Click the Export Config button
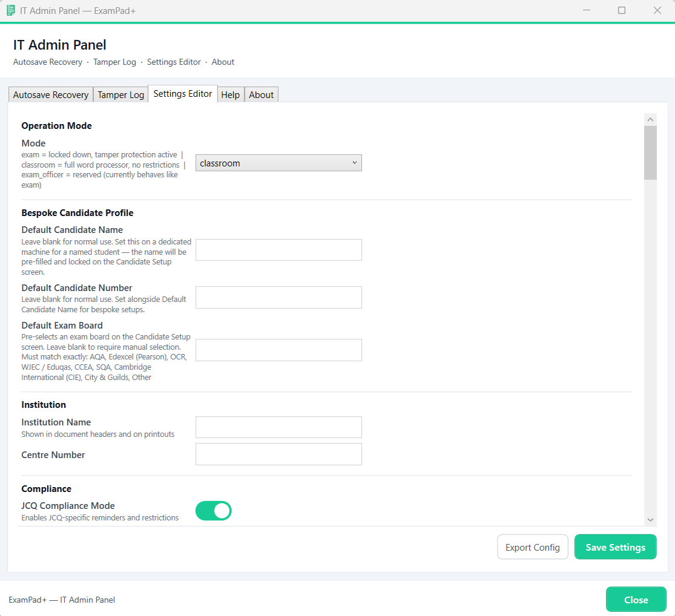675x616 pixels. [x=532, y=546]
